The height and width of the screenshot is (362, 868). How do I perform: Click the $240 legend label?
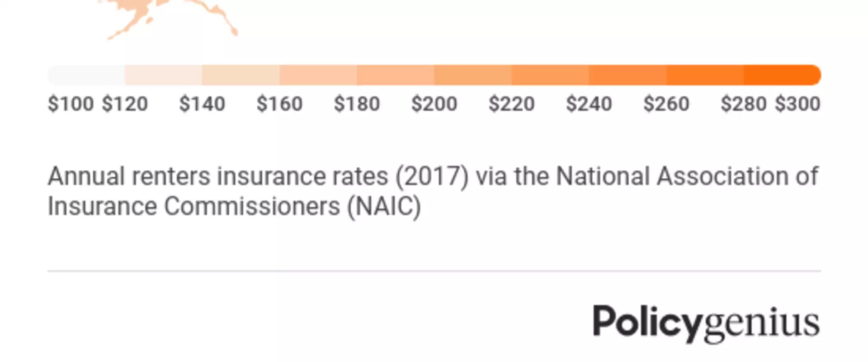pyautogui.click(x=589, y=104)
